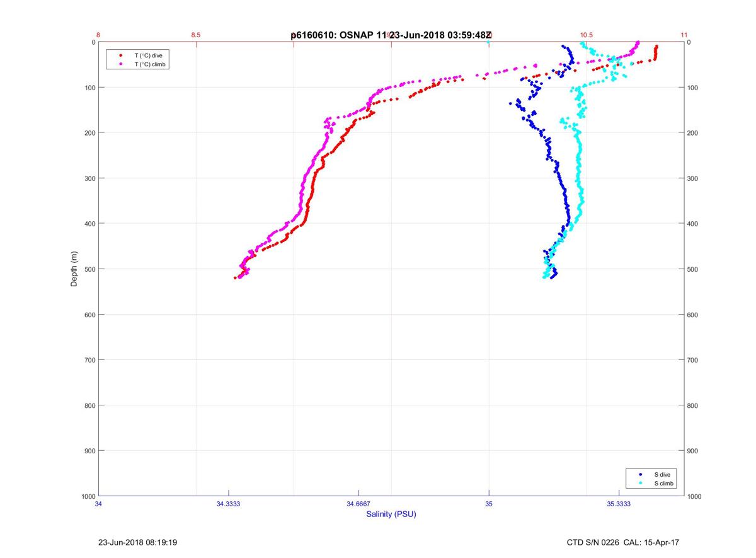Image resolution: width=756 pixels, height=558 pixels.
Task: Click left depth axis tick label 400
Action: click(89, 224)
